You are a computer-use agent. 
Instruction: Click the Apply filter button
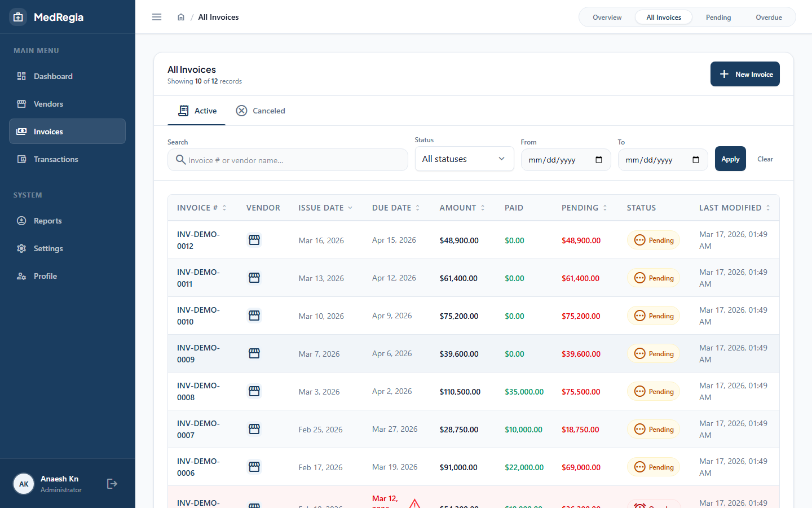730,159
